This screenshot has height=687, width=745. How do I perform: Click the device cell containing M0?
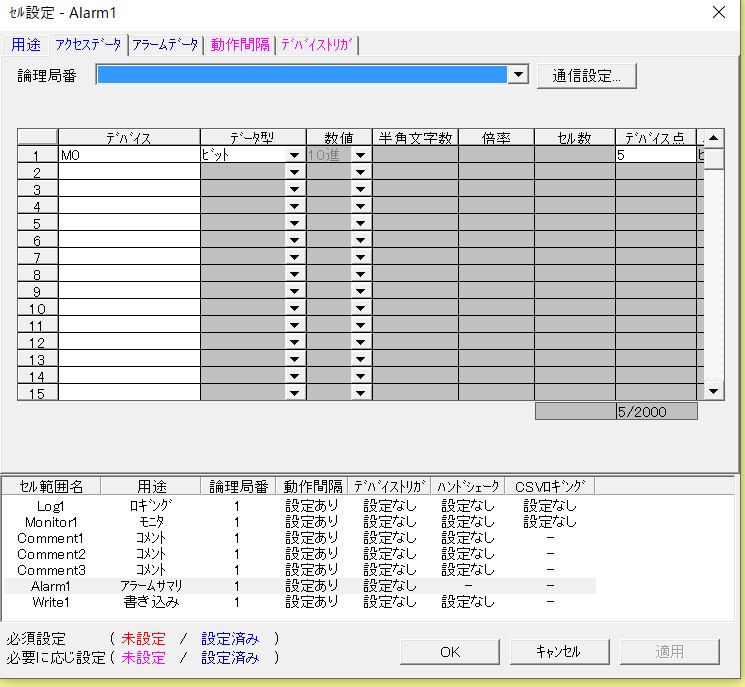click(x=129, y=155)
